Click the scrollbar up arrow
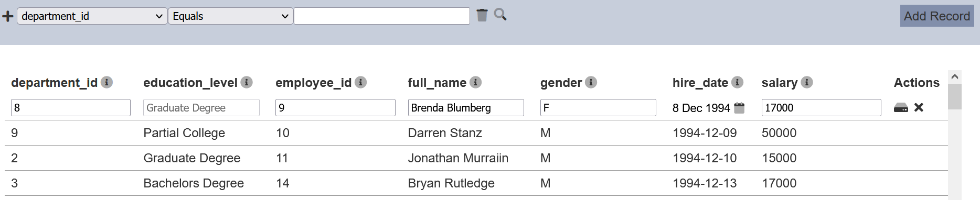Screen dimensions: 980x200 955,77
